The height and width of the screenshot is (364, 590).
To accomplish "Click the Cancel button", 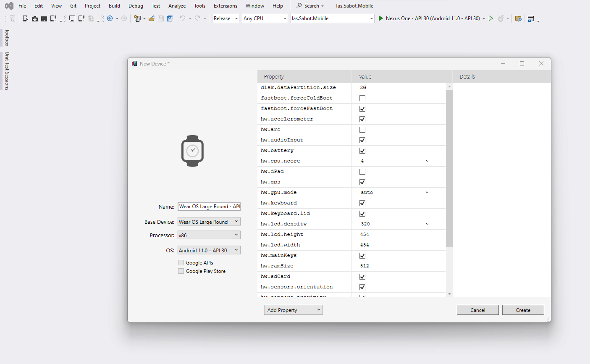I will 478,310.
